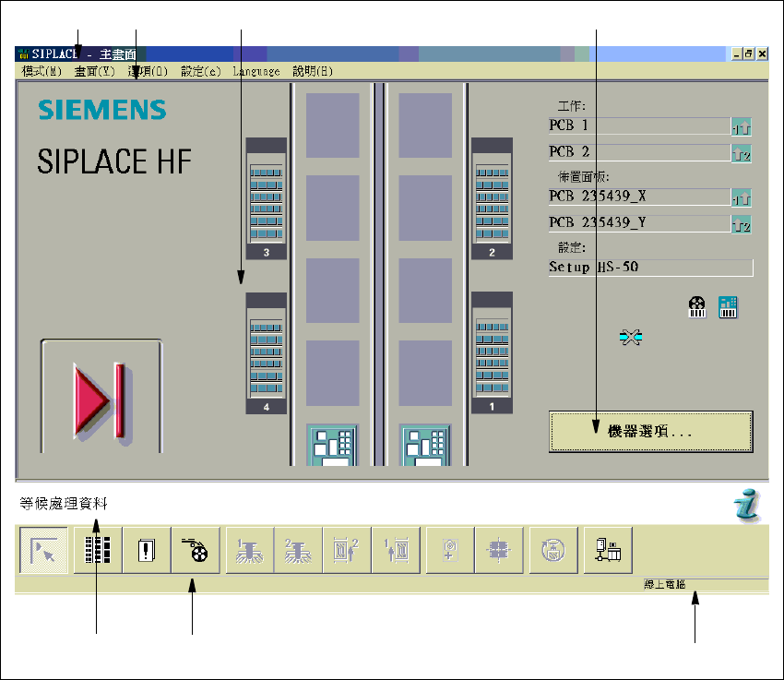Viewport: 784px width, 680px height.
Task: Select feeder table location 2
Action: 492,198
